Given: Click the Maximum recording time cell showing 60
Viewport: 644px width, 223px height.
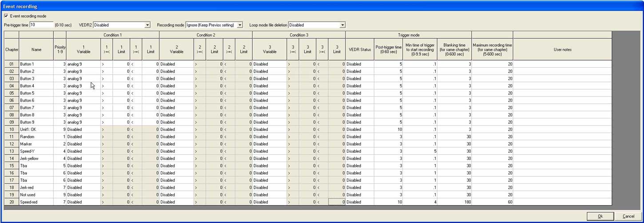Looking at the screenshot, I should click(x=492, y=202).
